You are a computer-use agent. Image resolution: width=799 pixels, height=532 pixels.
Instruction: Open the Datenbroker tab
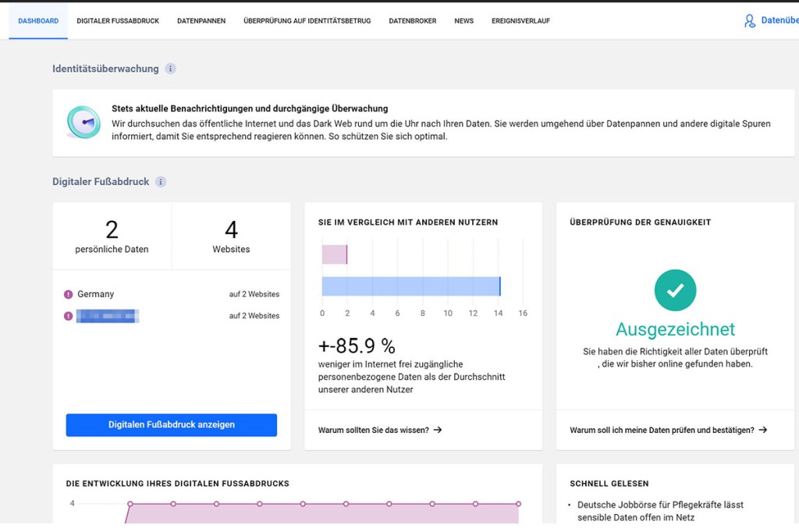[x=413, y=21]
